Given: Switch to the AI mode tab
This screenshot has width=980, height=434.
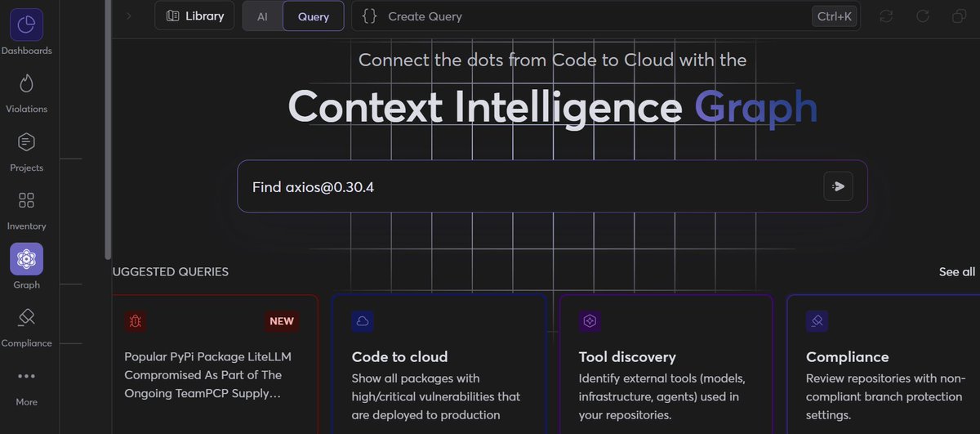Looking at the screenshot, I should point(262,16).
